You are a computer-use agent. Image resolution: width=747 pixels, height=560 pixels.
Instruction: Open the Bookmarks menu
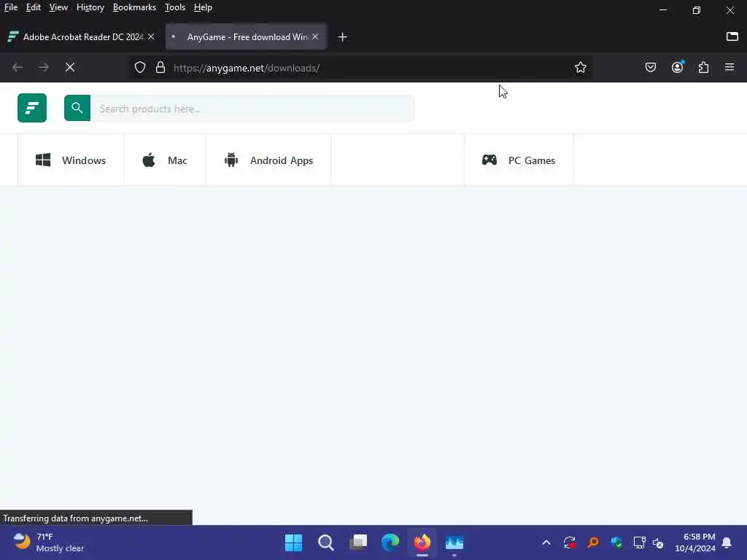pyautogui.click(x=134, y=7)
